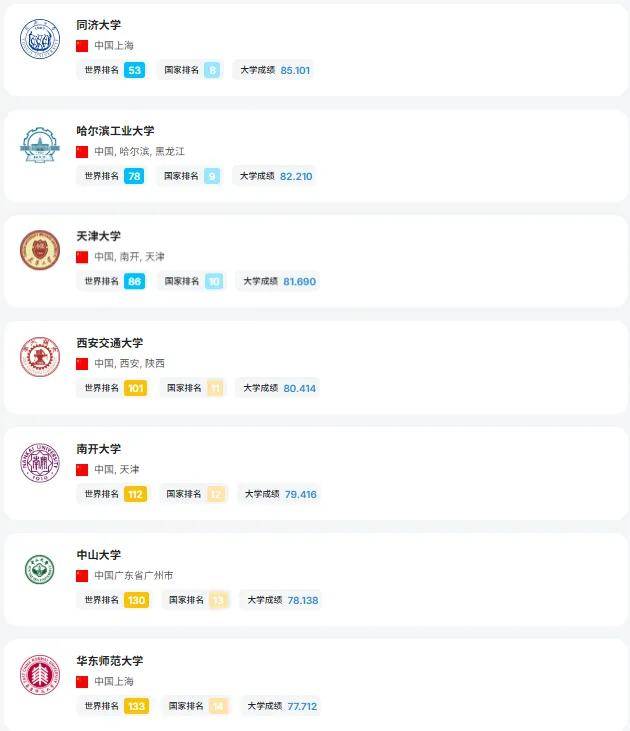Click the Sun Yat-sen University green logo

click(40, 569)
